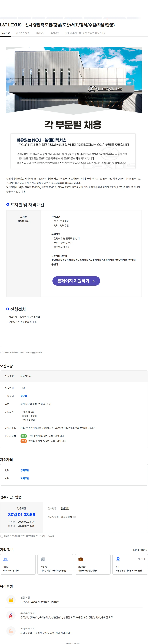This screenshot has height=644, width=148.
Task: Go to the 추천공고 tab
Action: click(x=55, y=33)
